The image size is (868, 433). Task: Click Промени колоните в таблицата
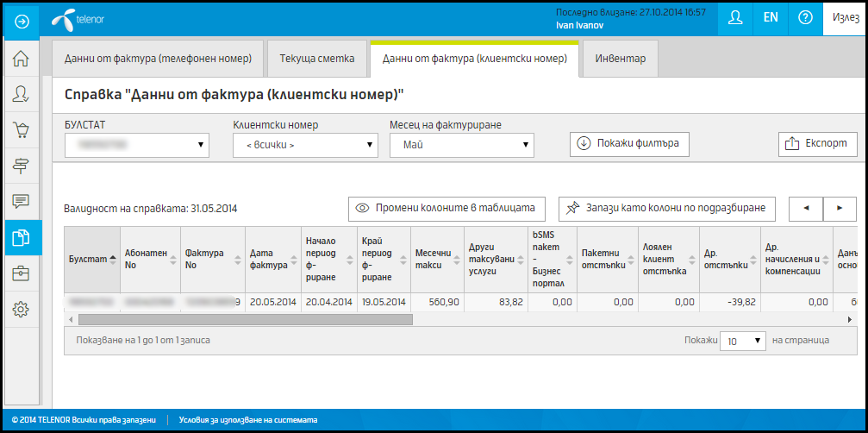coord(446,208)
